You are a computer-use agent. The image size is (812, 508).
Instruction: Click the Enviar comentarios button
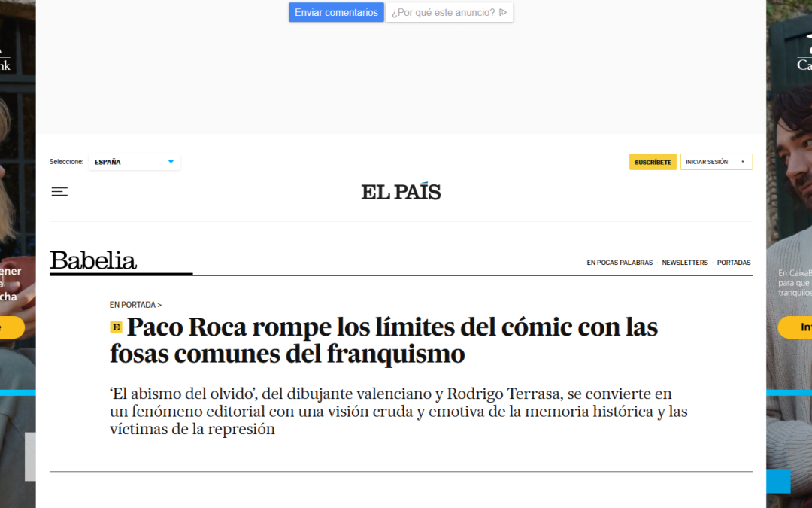[337, 13]
